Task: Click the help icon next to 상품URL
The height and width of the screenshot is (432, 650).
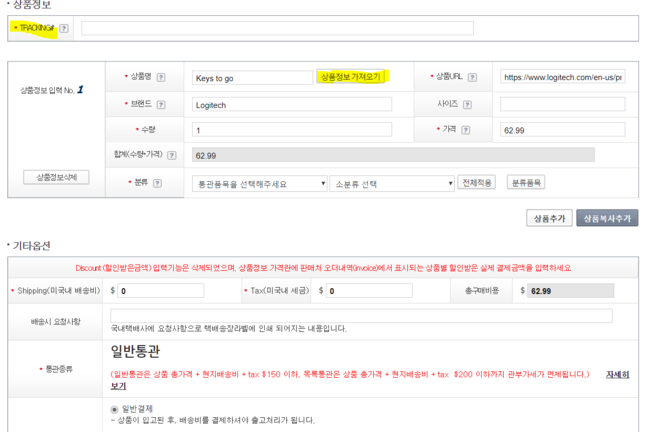Action: pyautogui.click(x=472, y=78)
